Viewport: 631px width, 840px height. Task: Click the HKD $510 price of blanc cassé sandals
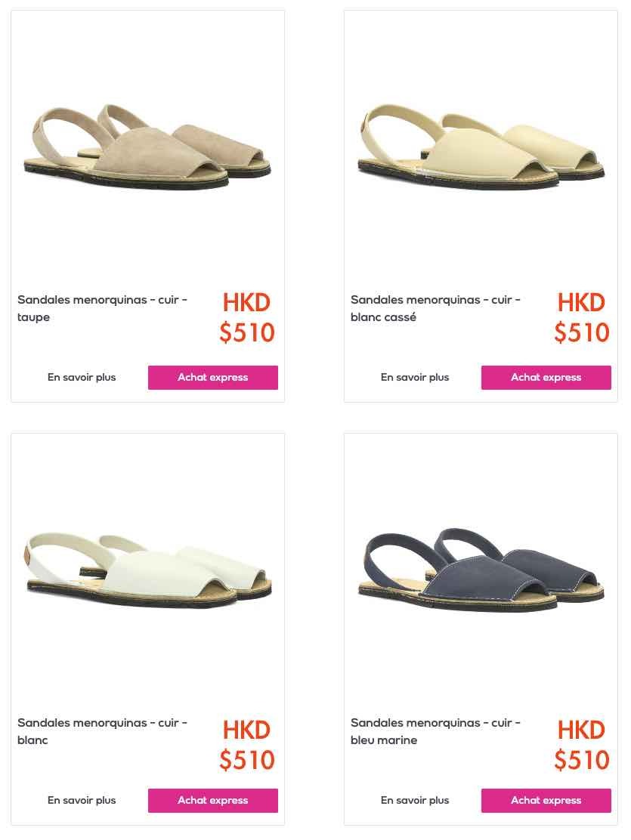[582, 317]
